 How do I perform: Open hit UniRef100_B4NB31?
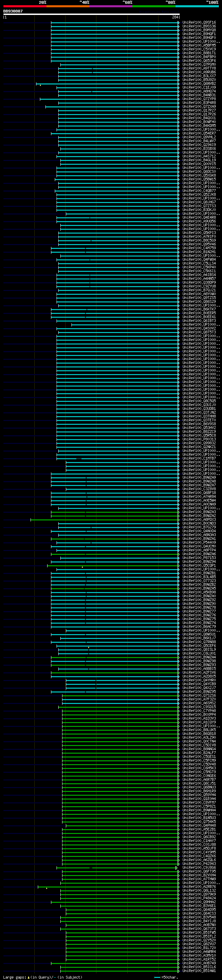tap(199, 95)
